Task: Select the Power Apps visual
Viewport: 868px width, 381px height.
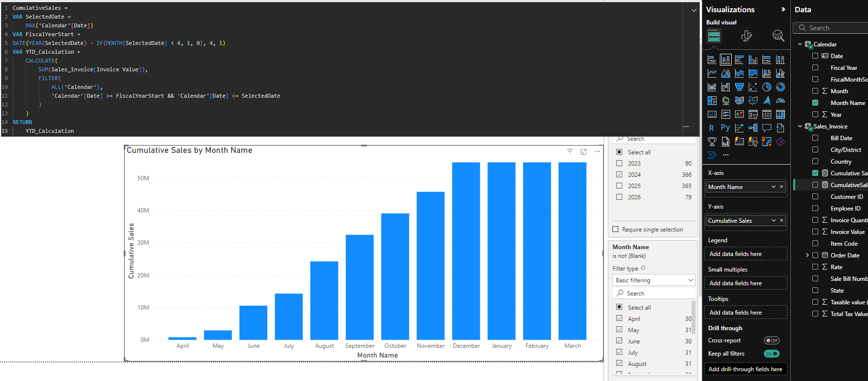Action: [x=781, y=142]
